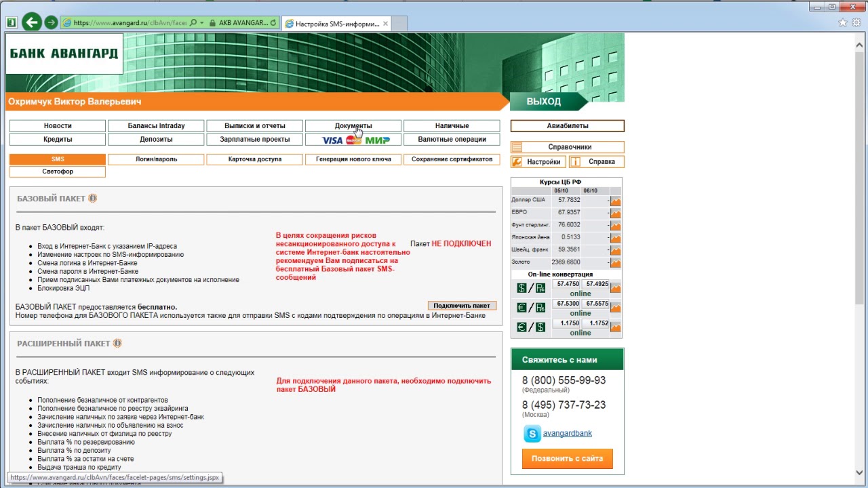Open the chart for Золото rate
Viewport: 868px width, 488px height.
615,262
